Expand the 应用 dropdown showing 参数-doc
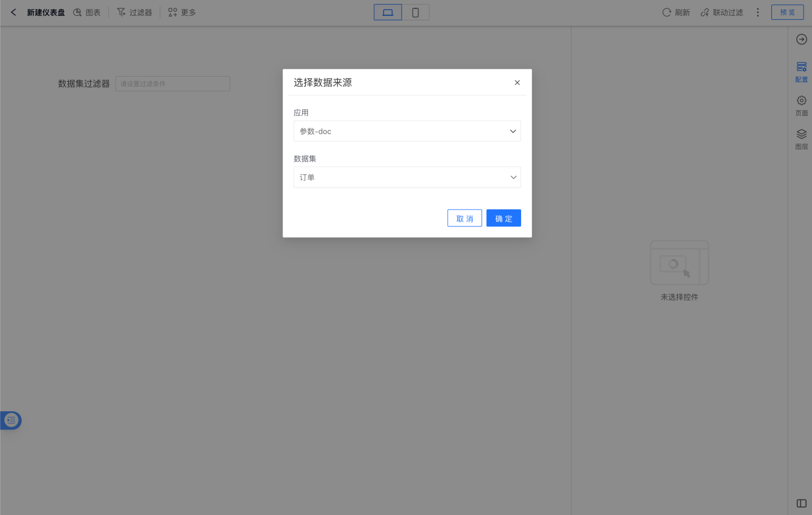 click(407, 131)
